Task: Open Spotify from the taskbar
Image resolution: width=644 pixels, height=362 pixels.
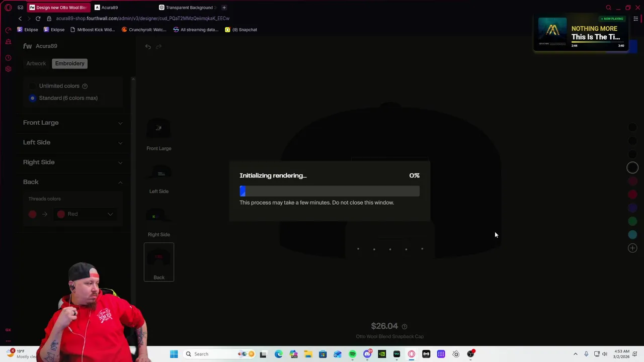Action: pyautogui.click(x=352, y=354)
